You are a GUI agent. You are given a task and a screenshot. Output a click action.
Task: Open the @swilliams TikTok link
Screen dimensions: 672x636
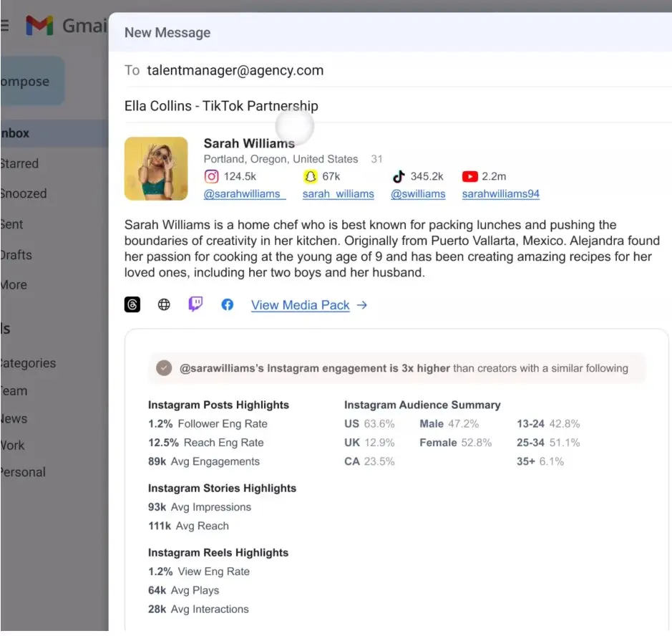(x=418, y=194)
